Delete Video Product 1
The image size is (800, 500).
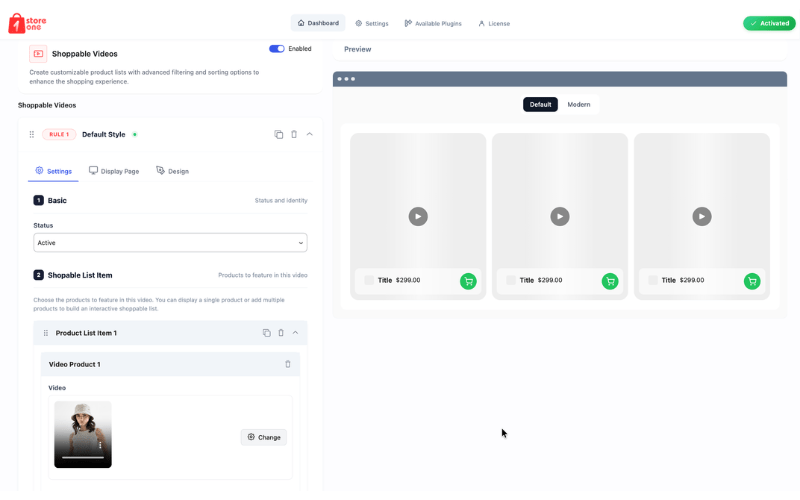tap(288, 364)
